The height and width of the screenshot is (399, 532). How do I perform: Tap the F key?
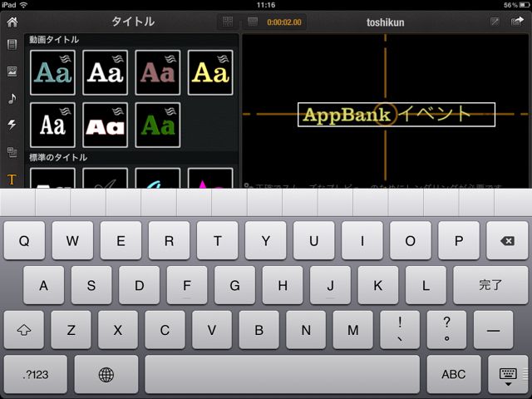click(187, 285)
